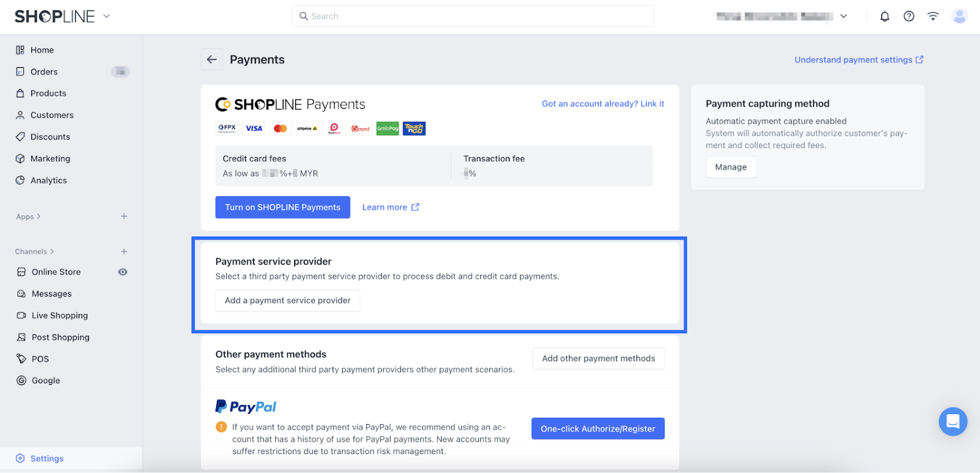View Analytics in sidebar
Screen dimensions: 980x473
pyautogui.click(x=49, y=180)
